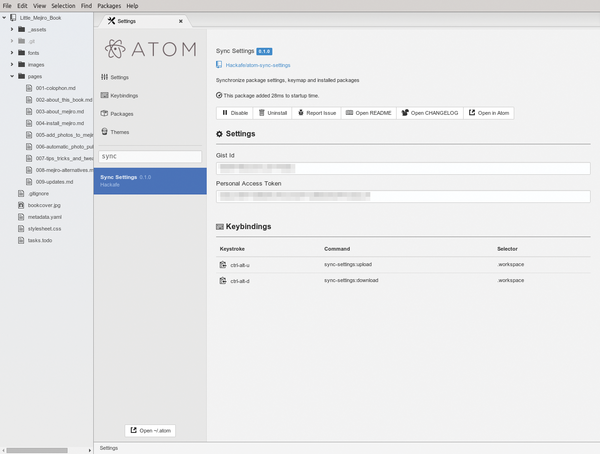Click the project repo icon for Little_Mejiro_Book
Image resolution: width=600 pixels, height=454 pixels.
pos(13,18)
